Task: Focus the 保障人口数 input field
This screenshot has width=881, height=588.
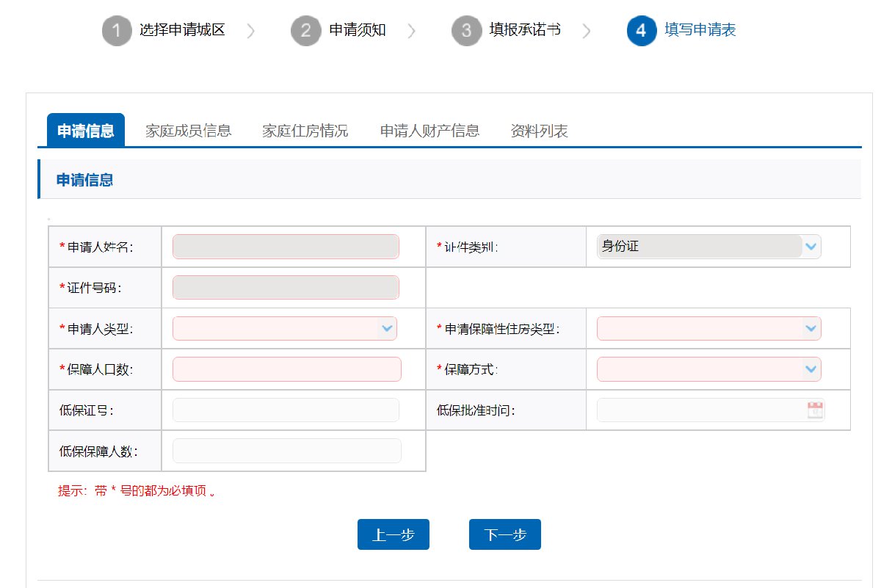Action: (x=286, y=369)
